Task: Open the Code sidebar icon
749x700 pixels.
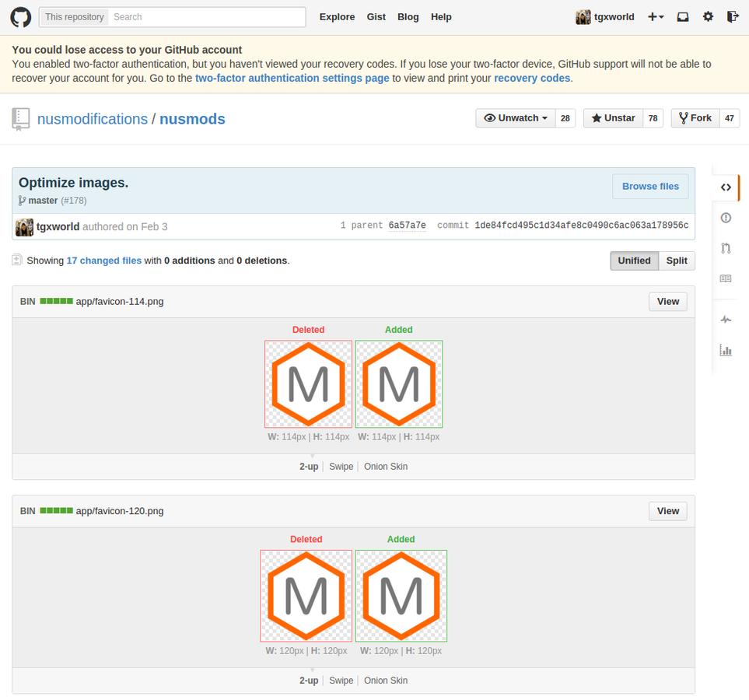Action: click(726, 187)
